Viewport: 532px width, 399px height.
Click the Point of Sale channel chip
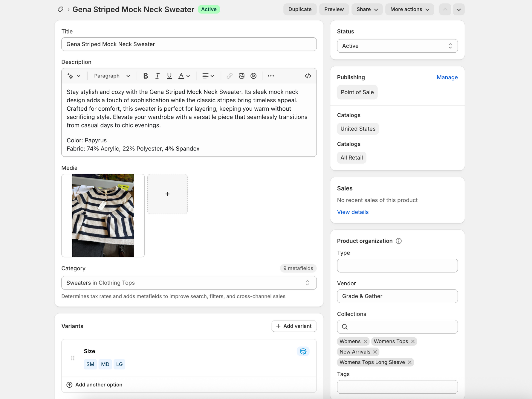coord(357,92)
